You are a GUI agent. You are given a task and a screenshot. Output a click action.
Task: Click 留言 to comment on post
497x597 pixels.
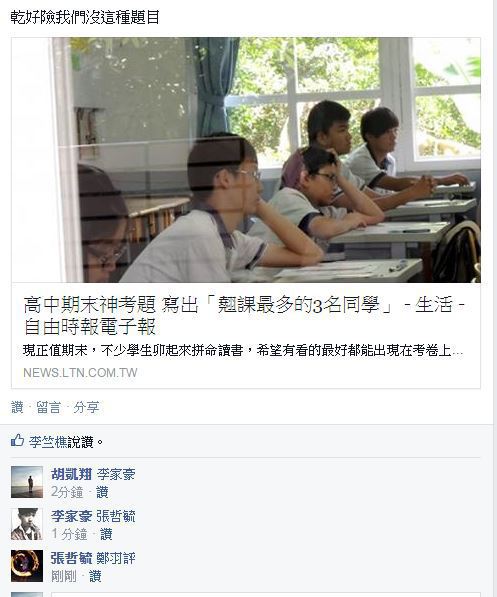point(48,407)
